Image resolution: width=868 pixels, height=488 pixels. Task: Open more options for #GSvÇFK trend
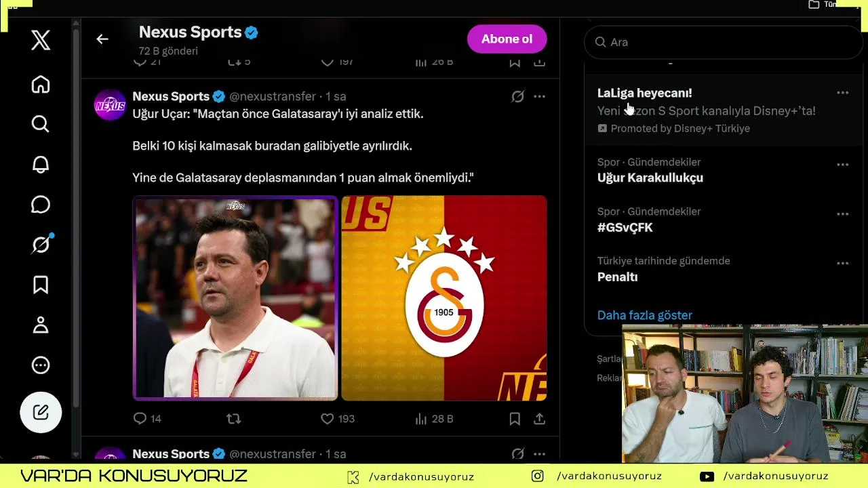(x=842, y=213)
